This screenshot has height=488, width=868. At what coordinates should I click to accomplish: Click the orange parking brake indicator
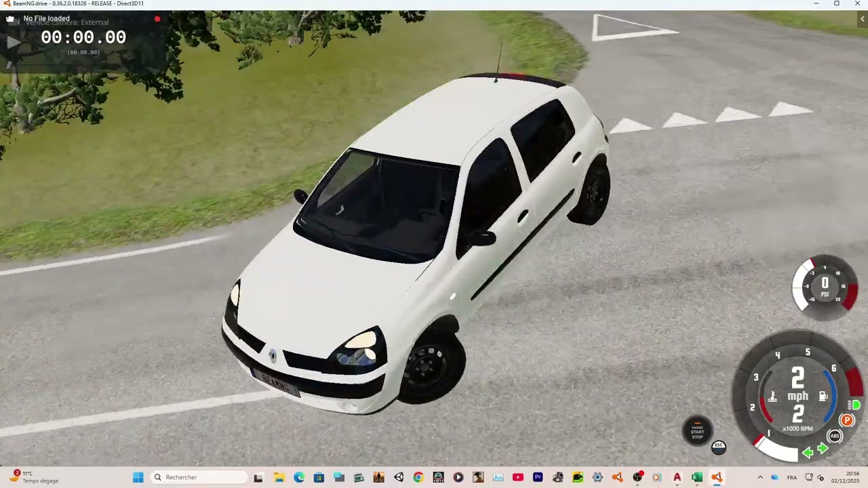point(846,421)
